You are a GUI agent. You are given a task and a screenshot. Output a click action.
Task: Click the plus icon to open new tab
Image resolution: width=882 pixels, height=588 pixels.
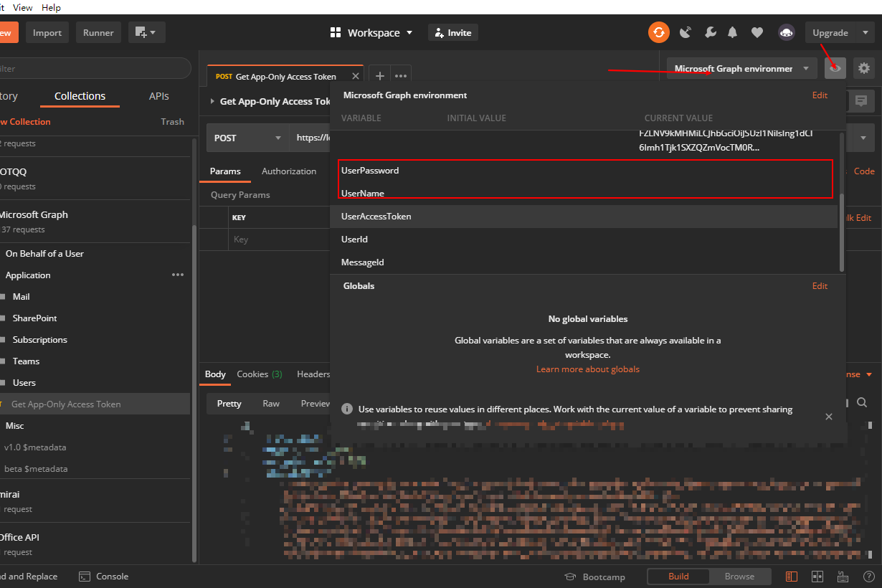[x=380, y=76]
